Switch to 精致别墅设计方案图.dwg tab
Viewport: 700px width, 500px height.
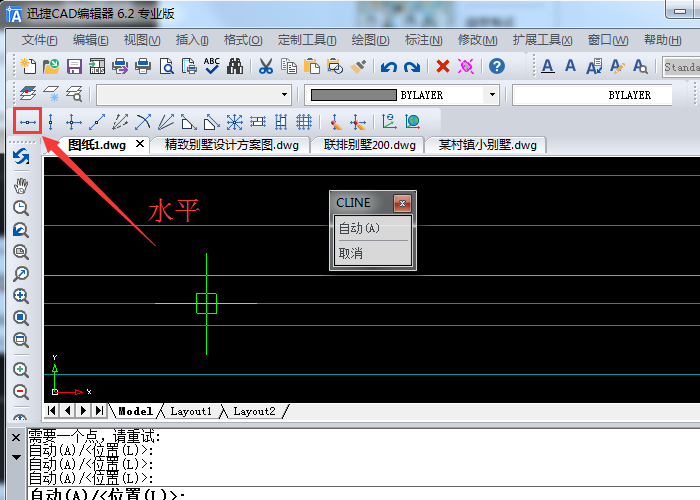(232, 145)
